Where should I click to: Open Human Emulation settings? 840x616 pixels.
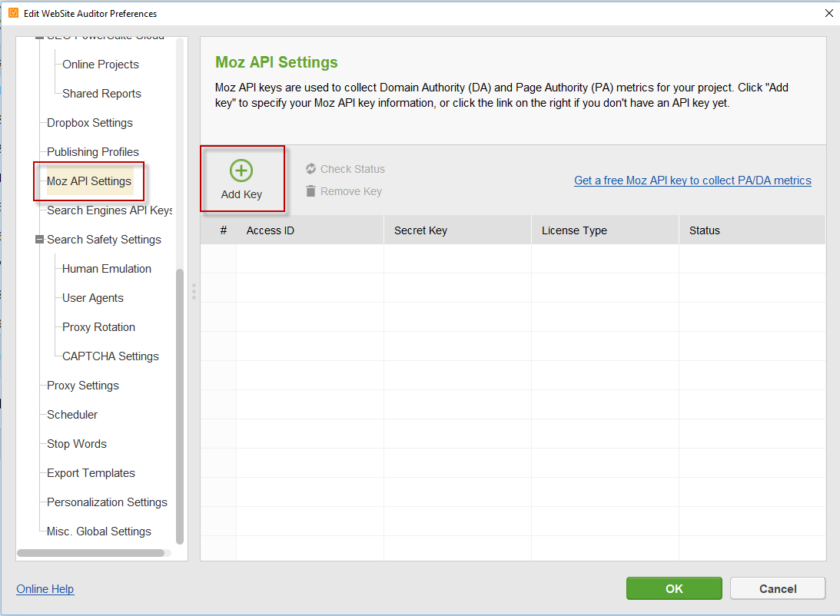pos(107,269)
